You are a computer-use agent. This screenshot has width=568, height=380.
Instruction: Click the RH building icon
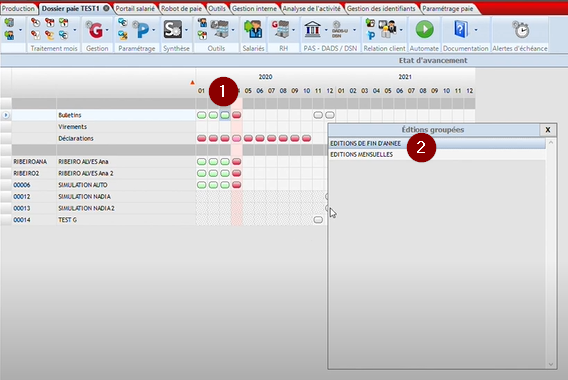tap(281, 29)
